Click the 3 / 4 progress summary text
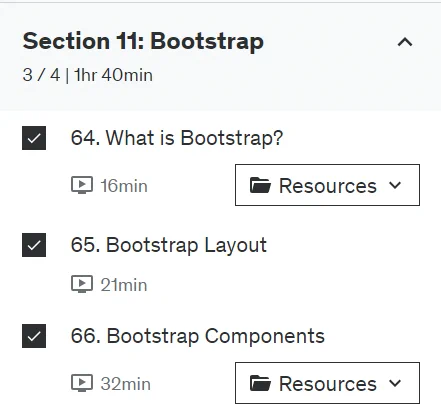This screenshot has height=410, width=441. coord(88,75)
